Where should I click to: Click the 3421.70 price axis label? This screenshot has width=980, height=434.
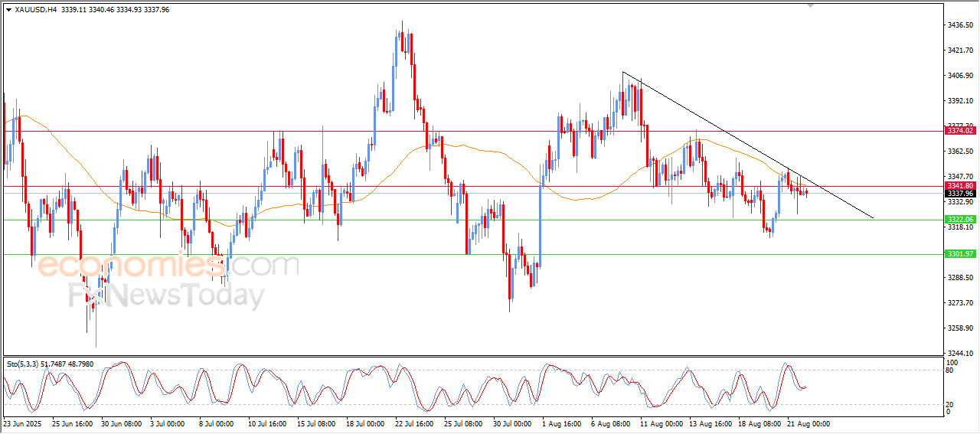point(960,51)
